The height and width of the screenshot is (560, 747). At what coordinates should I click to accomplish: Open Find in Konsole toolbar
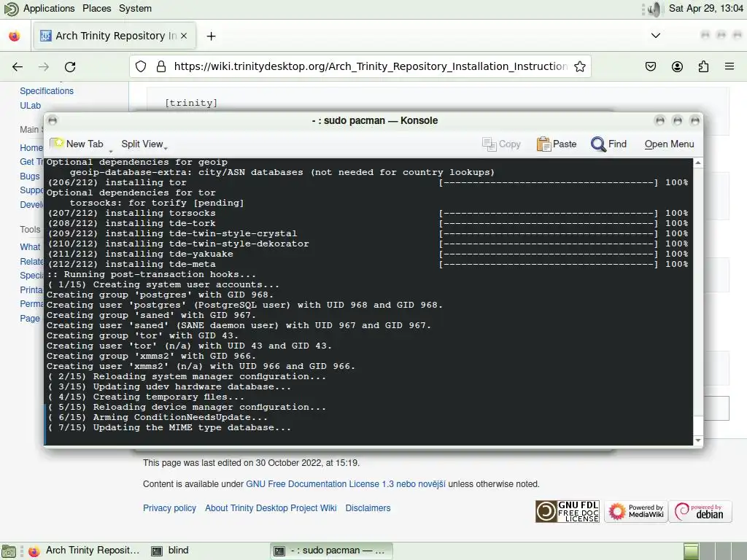click(x=609, y=144)
